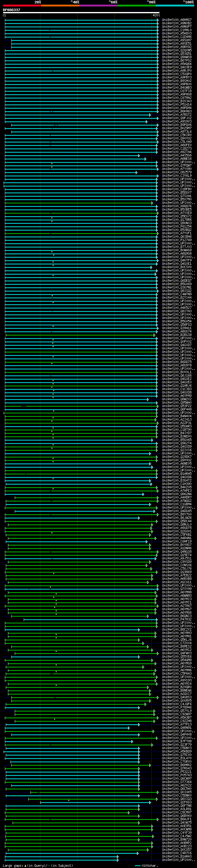The image size is (197, 868).
Task: Click the red ~20% identity legend bar
Action: (22, 6)
